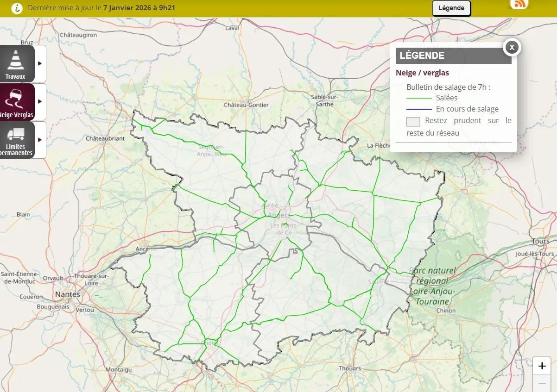Expand the arrow next to Limites permanentes
This screenshot has width=557, height=392.
(x=40, y=139)
